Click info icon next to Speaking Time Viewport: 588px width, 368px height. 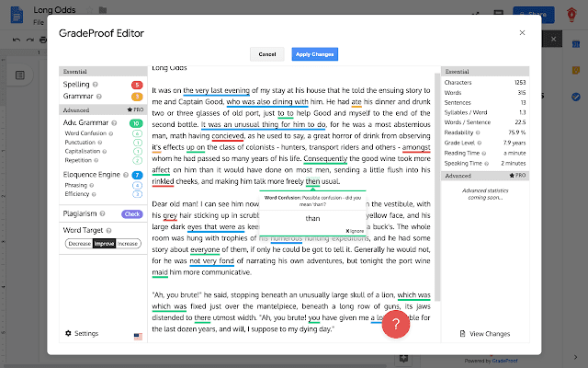(486, 164)
